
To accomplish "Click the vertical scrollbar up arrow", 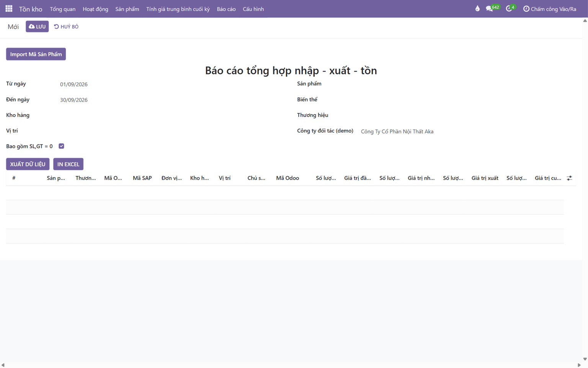I will 585,21.
